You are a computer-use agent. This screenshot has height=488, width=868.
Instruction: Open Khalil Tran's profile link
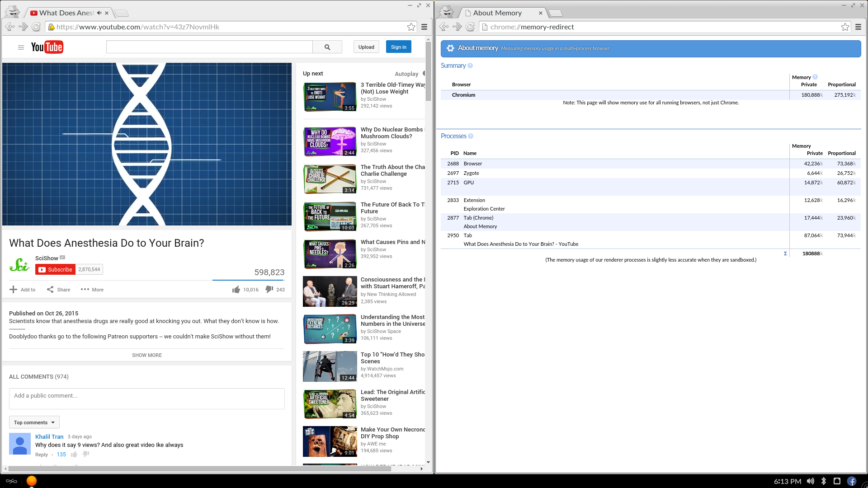(x=49, y=436)
